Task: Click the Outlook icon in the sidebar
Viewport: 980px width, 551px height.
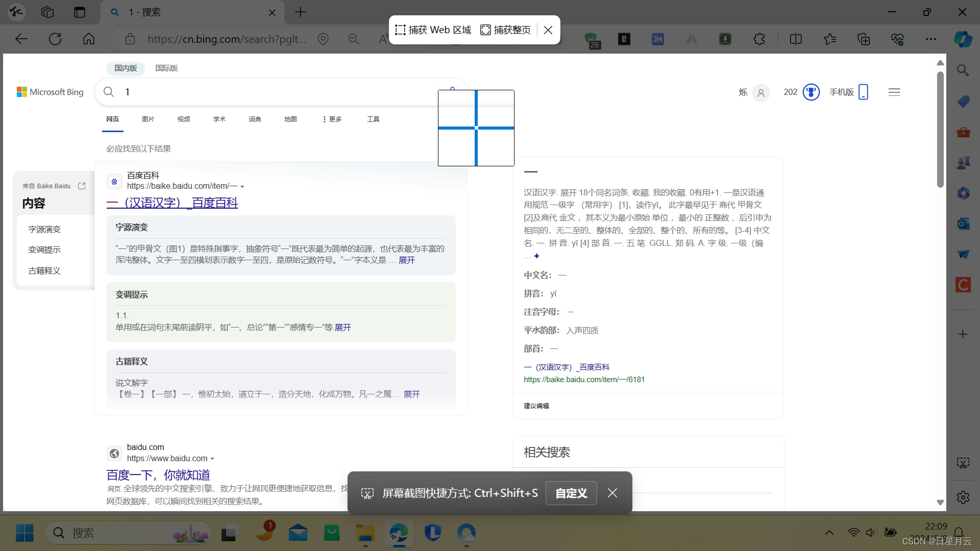Action: point(963,224)
